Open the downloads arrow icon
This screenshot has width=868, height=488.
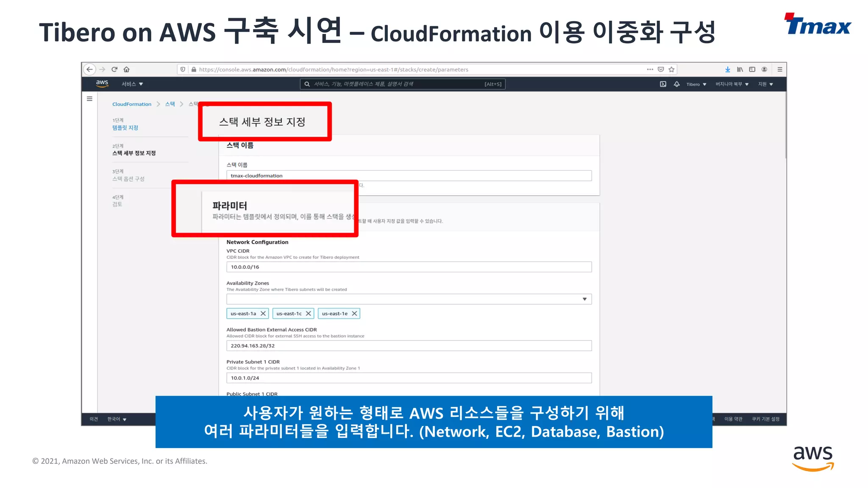728,69
